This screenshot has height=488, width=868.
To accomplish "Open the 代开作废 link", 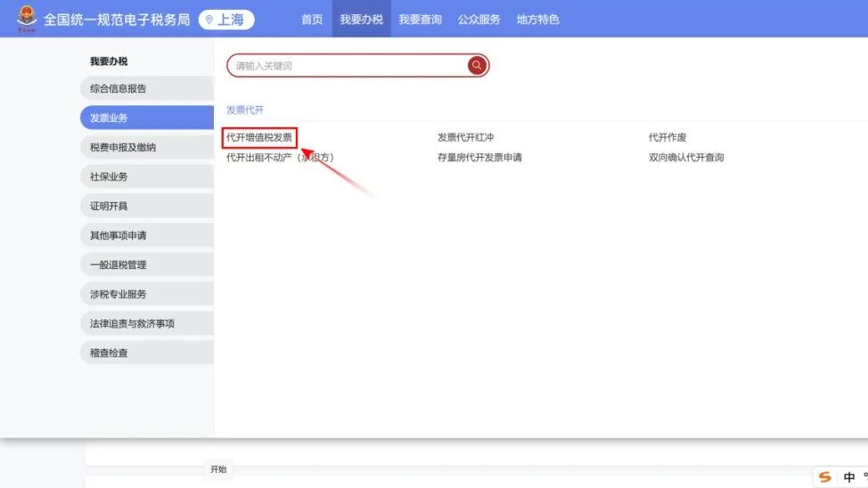I will (x=667, y=137).
